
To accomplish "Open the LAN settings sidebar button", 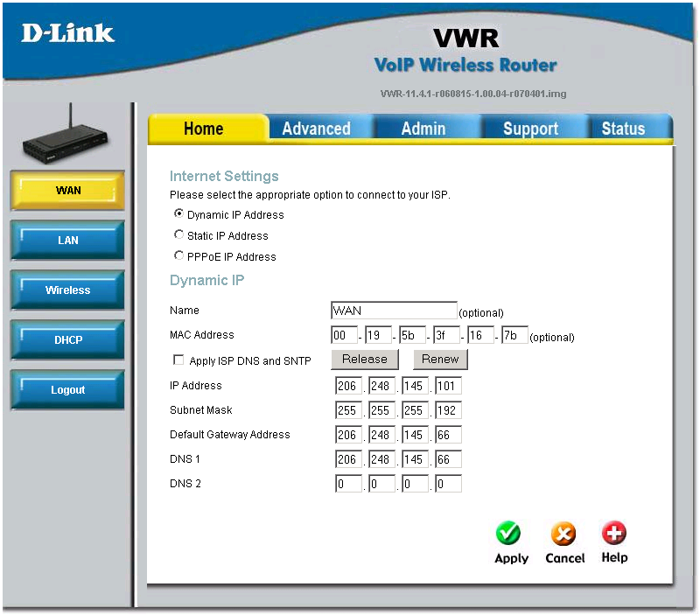I will [x=68, y=240].
